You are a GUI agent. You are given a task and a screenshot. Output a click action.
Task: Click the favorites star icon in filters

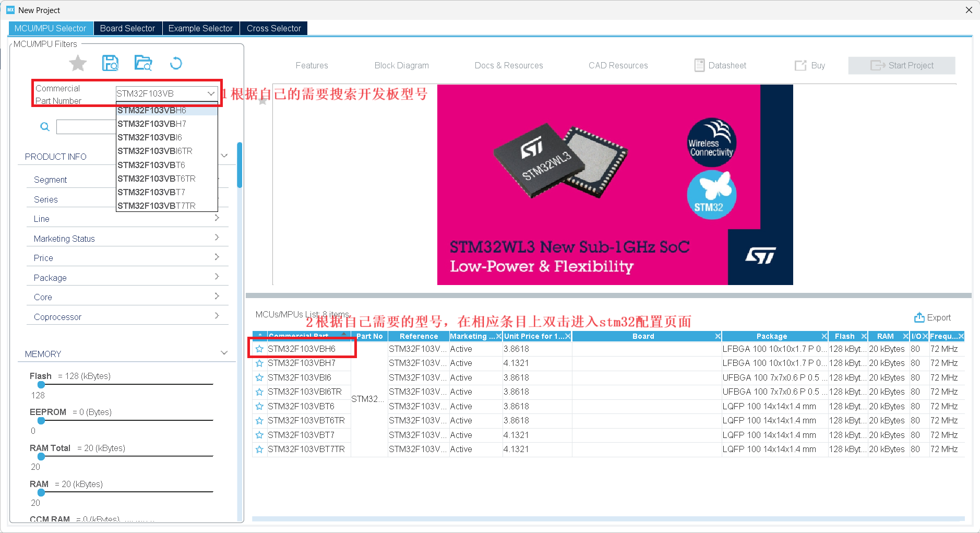pyautogui.click(x=78, y=63)
